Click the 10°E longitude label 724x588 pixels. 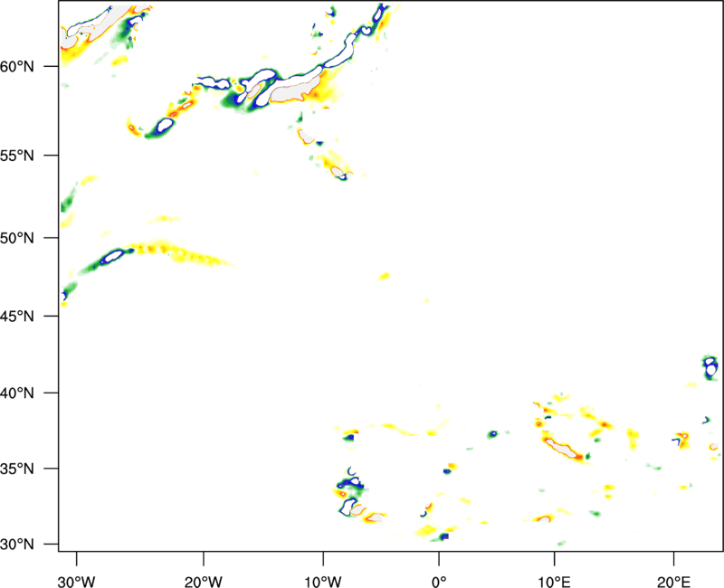[x=554, y=582]
